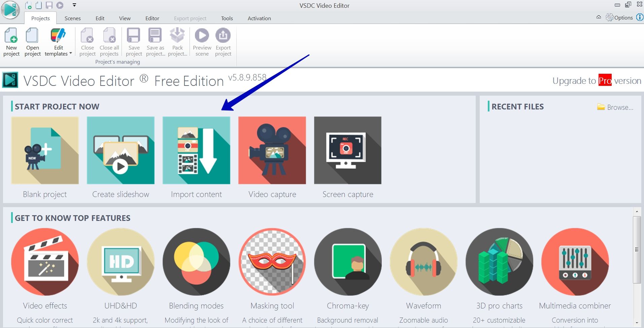Open the Video effects feature icon

click(x=45, y=262)
